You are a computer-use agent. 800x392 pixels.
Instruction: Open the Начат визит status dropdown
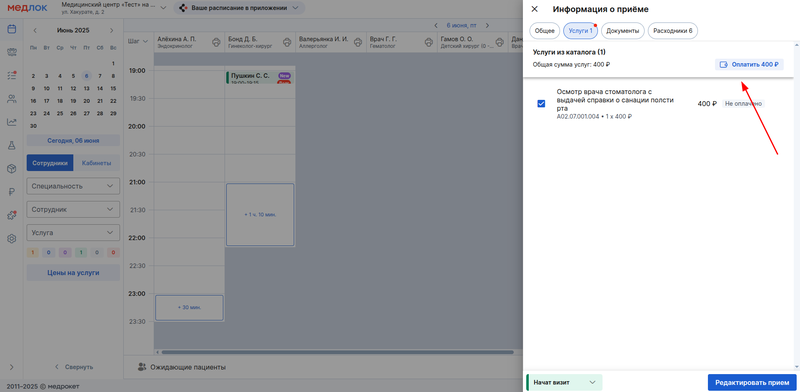coord(564,382)
